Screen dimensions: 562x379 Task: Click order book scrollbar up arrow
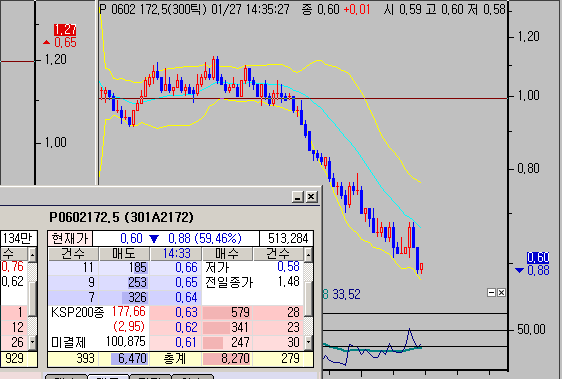309,255
